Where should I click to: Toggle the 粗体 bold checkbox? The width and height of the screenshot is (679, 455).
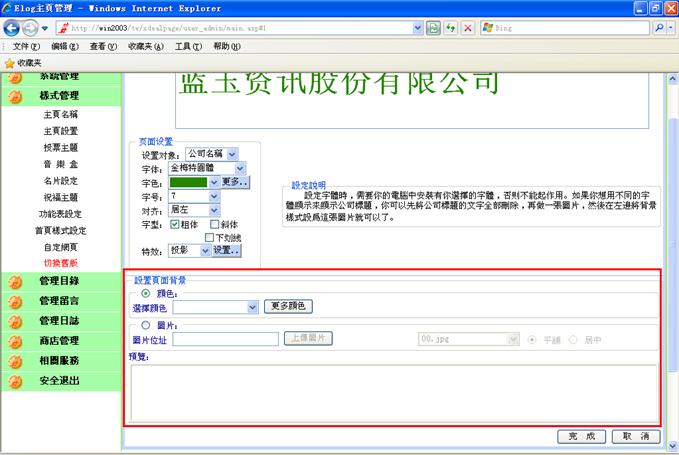(x=175, y=224)
